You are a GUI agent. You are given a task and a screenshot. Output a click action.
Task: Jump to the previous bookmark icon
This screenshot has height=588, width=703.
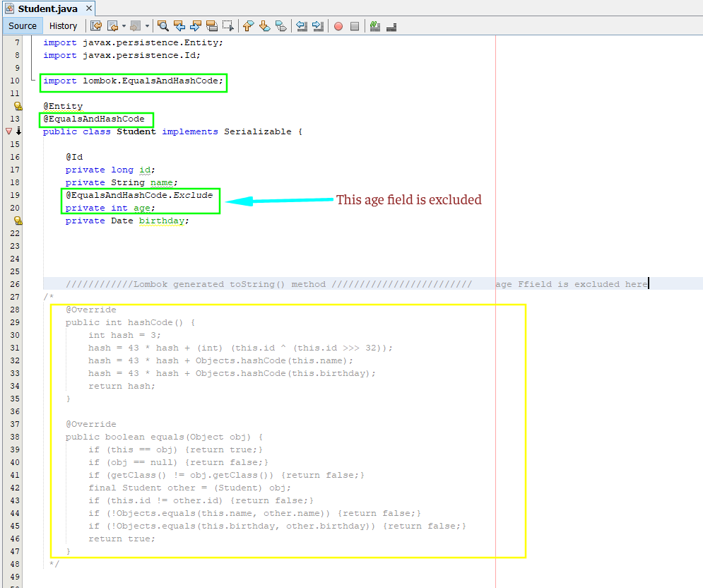(247, 25)
